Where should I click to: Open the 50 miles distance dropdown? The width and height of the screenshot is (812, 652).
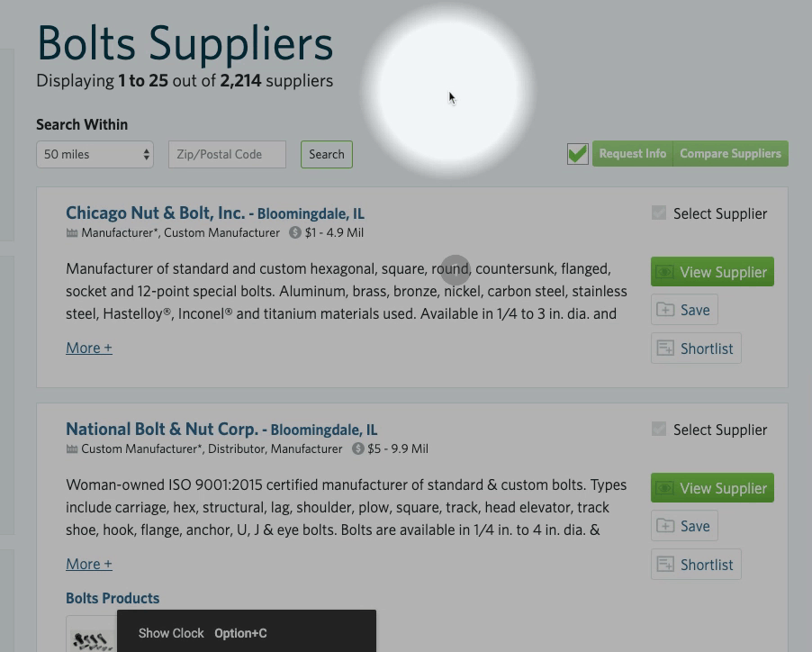pos(95,154)
